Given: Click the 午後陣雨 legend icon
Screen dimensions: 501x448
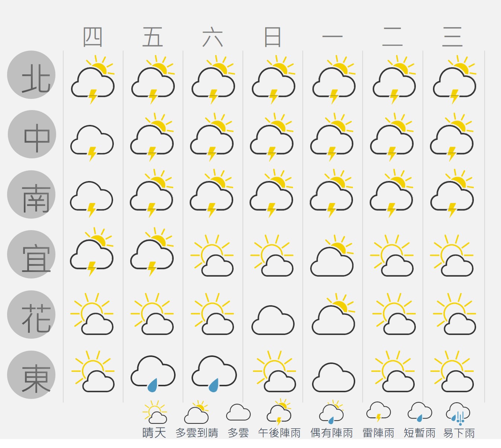Looking at the screenshot, I should click(279, 412).
